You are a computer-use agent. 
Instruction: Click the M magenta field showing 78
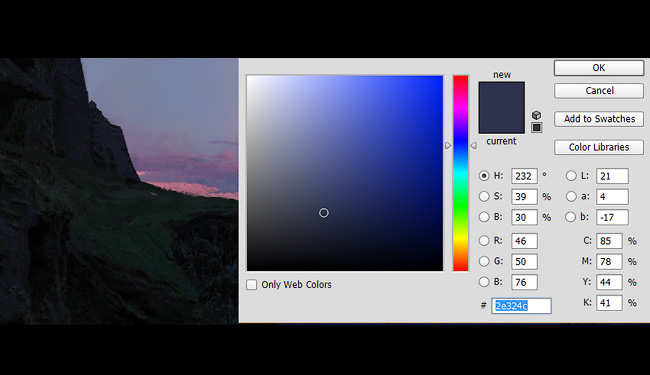coord(609,261)
